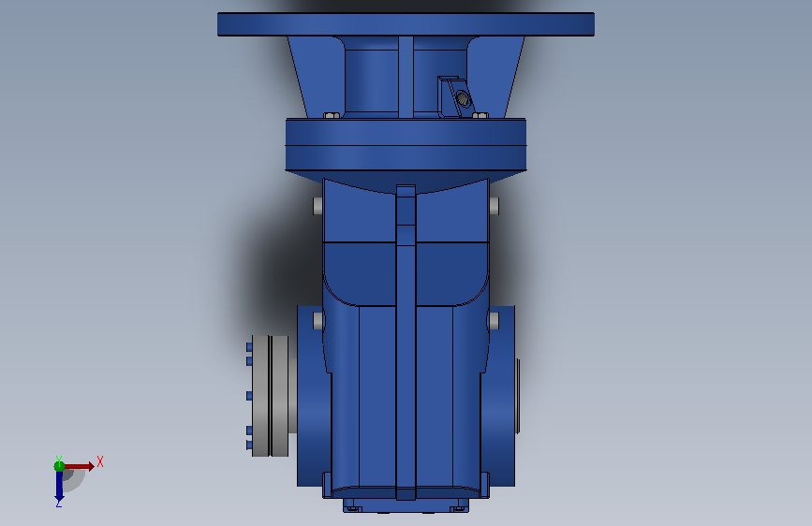Screen dimensions: 812x526
Task: Select the top rectangular mounting plate of the model
Action: pos(406,24)
